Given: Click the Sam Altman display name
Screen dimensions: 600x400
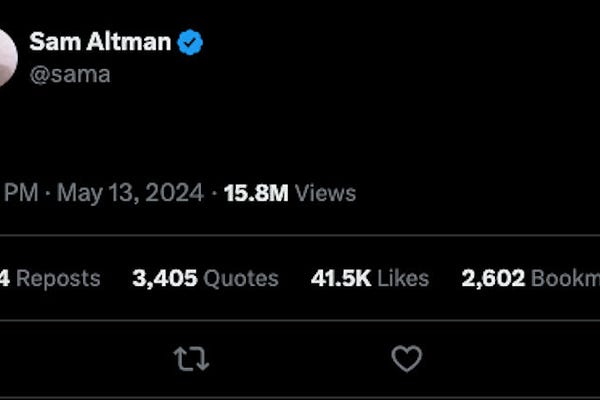Looking at the screenshot, I should coord(100,42).
